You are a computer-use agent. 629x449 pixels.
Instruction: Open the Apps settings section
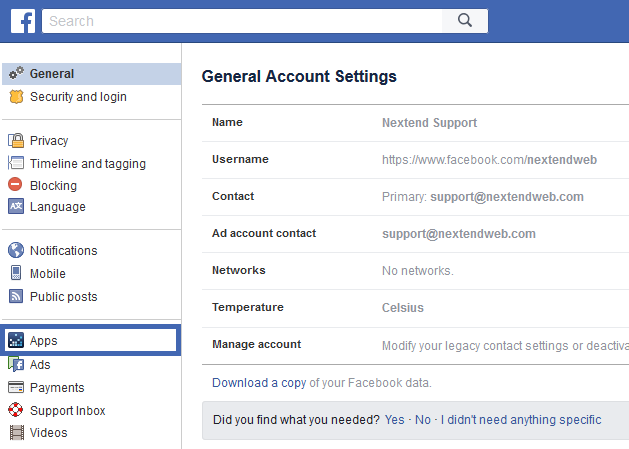click(x=44, y=341)
